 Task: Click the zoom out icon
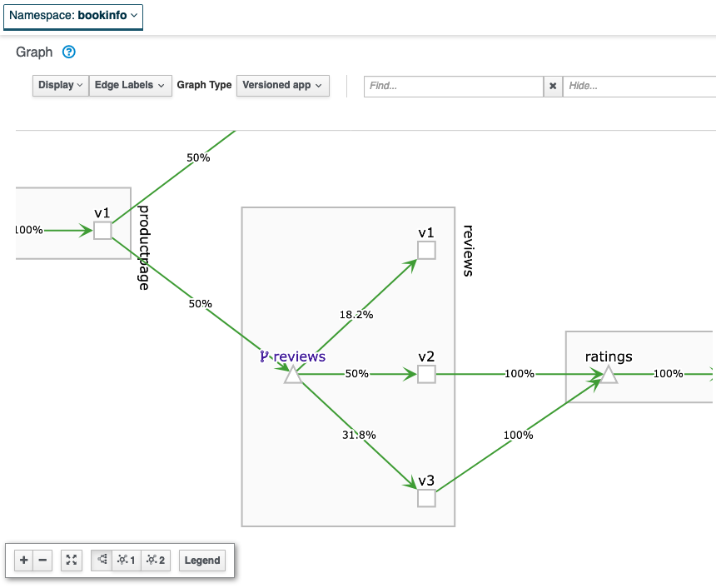point(42,560)
